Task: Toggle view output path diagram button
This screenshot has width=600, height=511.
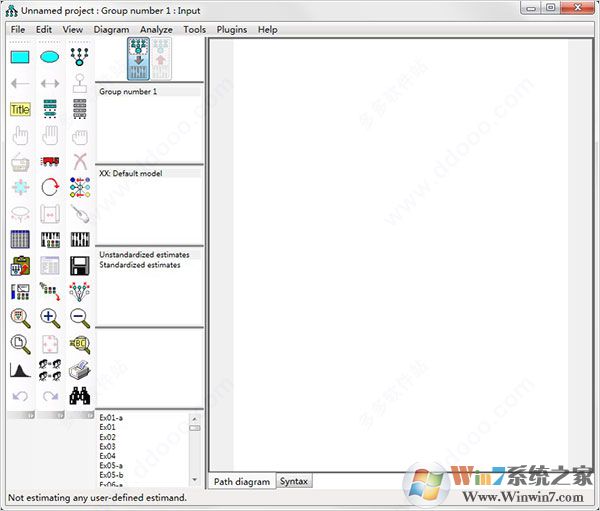Action: [x=161, y=59]
